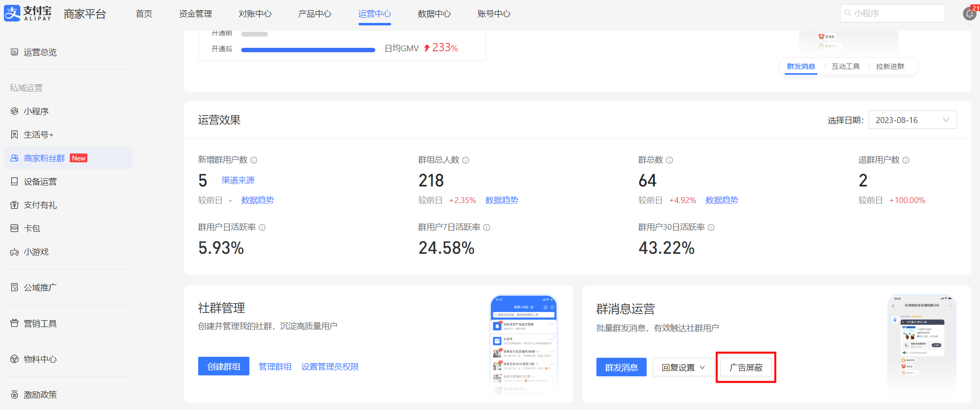Open the 选择日期 date dropdown
Screen dimensions: 980x410
912,120
